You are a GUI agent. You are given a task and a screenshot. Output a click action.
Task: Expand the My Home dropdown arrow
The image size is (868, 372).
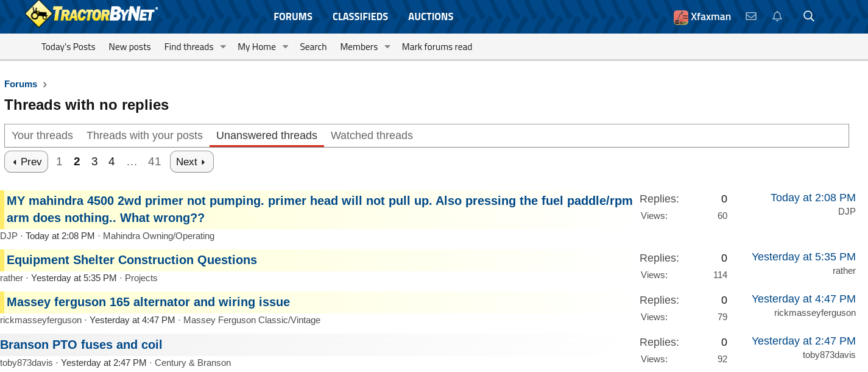point(285,47)
